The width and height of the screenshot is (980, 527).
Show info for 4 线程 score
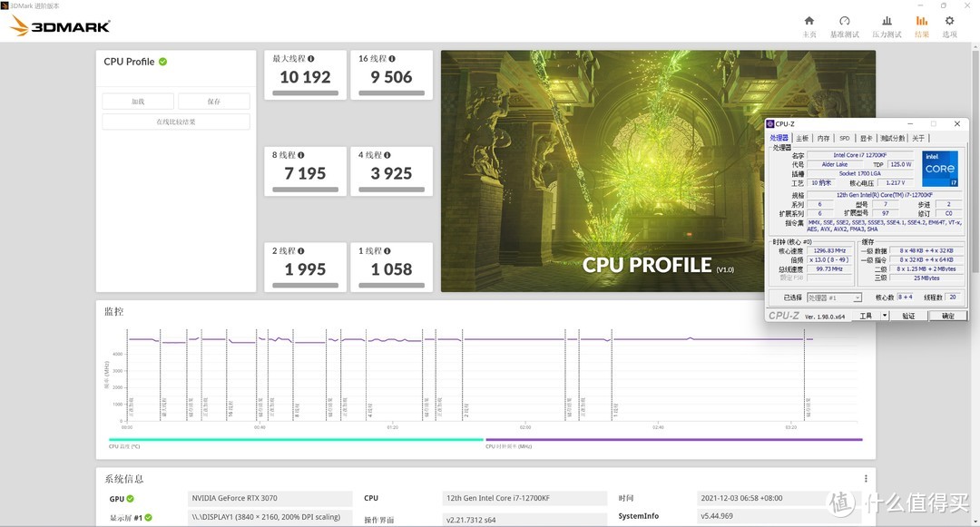(387, 155)
